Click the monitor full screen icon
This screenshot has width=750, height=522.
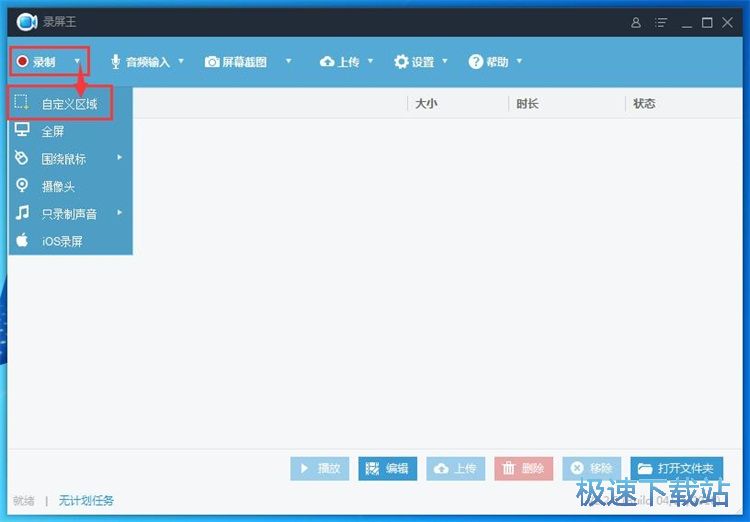point(22,130)
